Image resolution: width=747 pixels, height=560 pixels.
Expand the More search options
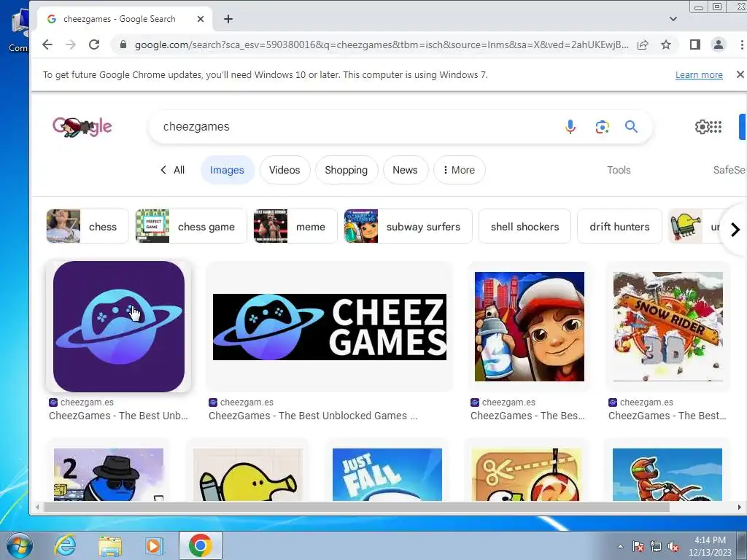(460, 170)
